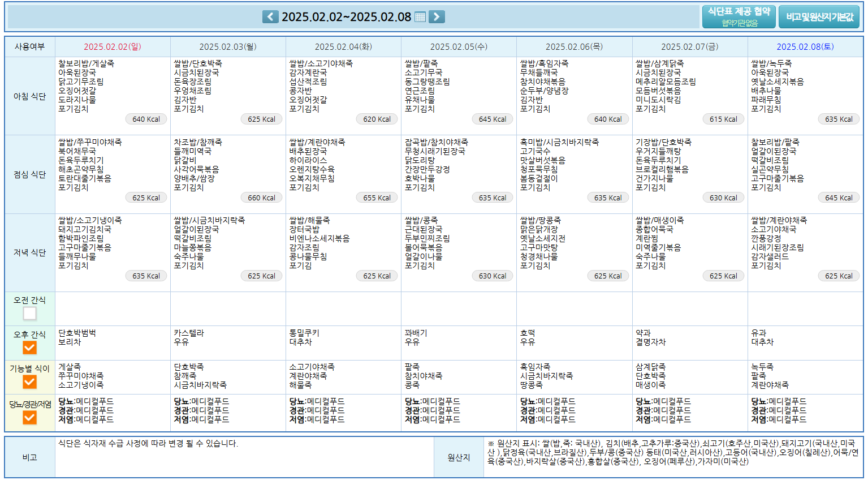
Task: Open Thursday lunch menu 흑미밥/시금치바지락죽
Action: pyautogui.click(x=559, y=142)
